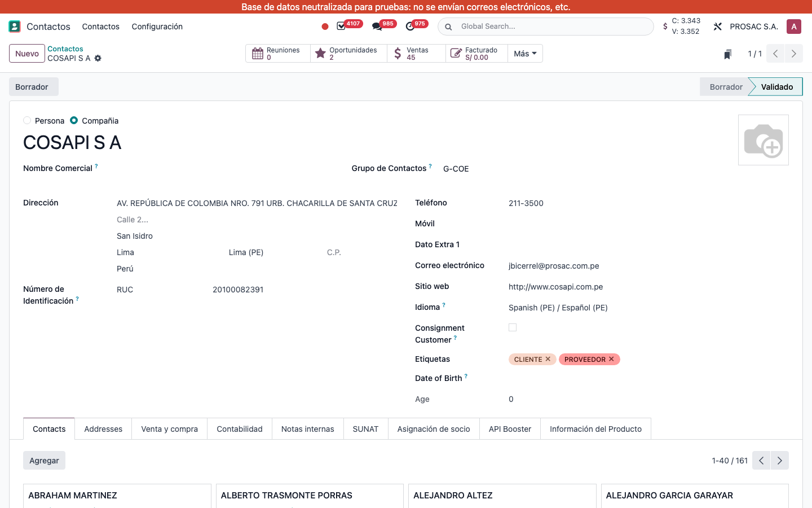This screenshot has width=812, height=508.
Task: Select the Contacts tab
Action: 49,429
